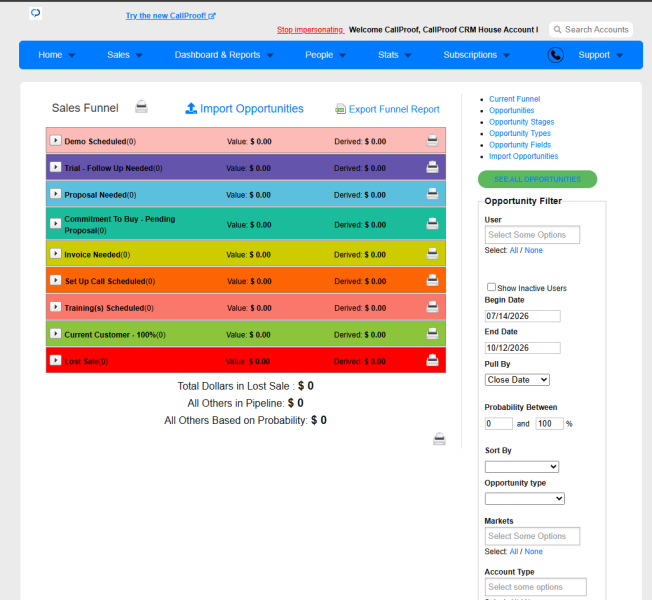Focus the Search Accounts field
Image resolution: width=652 pixels, height=600 pixels.
point(591,30)
